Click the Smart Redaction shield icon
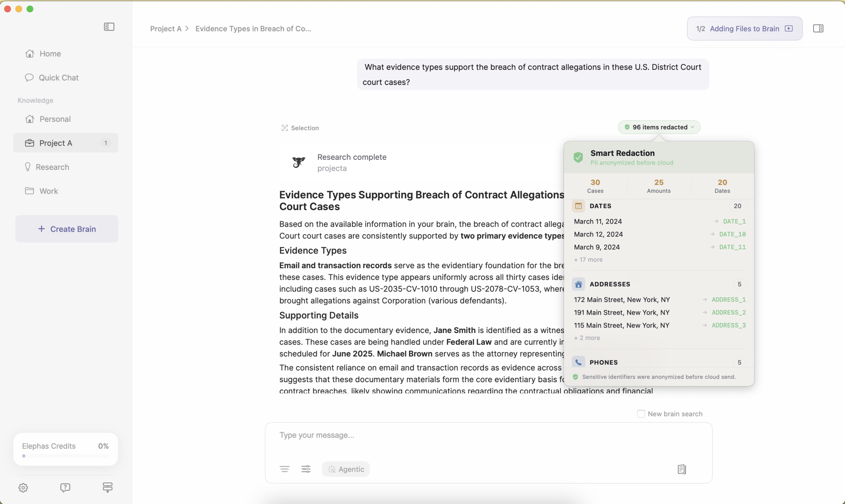Viewport: 845px width, 504px height. (x=578, y=157)
